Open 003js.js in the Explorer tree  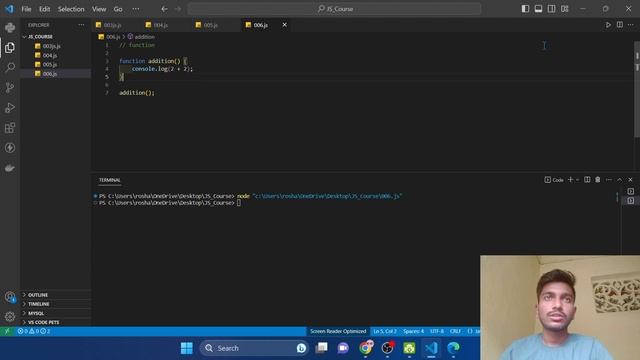click(x=51, y=46)
